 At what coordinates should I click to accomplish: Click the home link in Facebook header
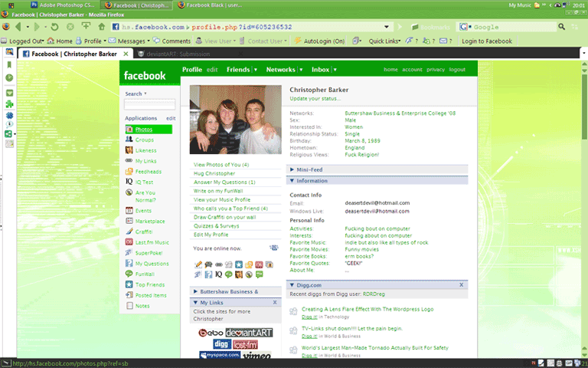click(390, 70)
